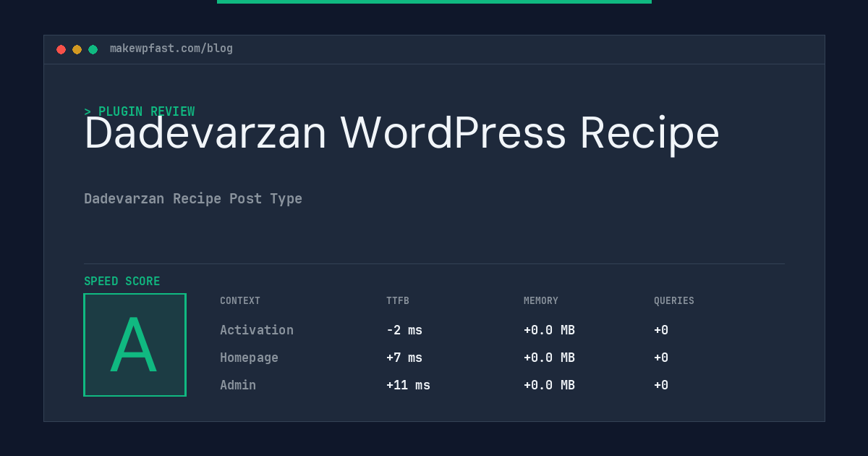
Task: Click the CONTEXT column header
Action: 240,301
